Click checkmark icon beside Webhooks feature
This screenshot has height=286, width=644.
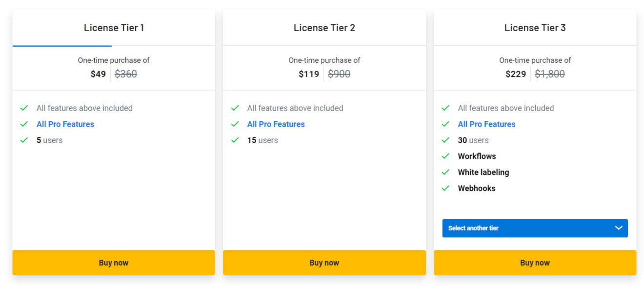pos(445,189)
